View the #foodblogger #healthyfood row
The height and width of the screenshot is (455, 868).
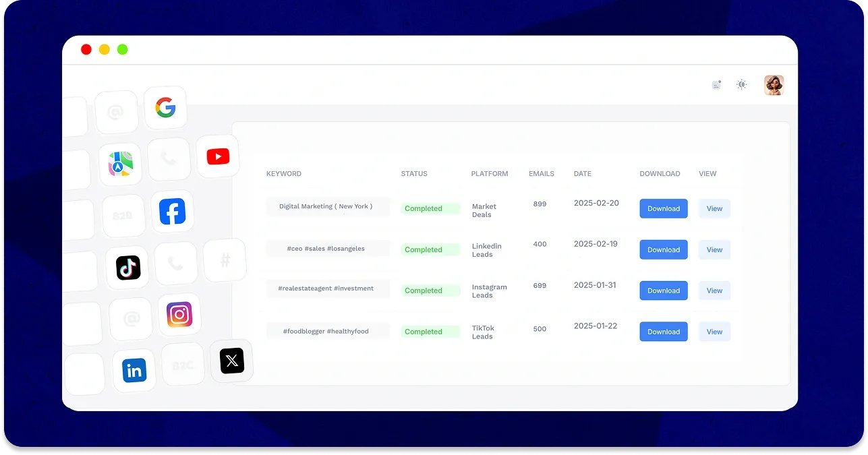tap(714, 332)
